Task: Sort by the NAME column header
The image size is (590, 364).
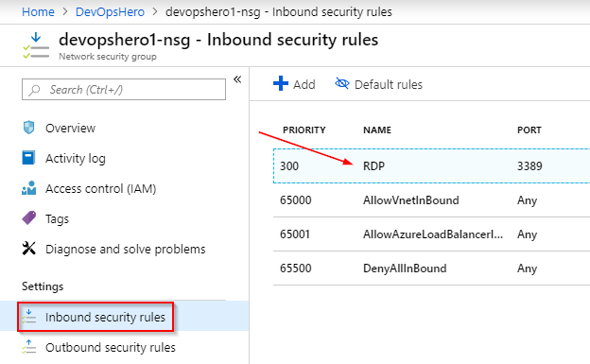Action: coord(377,130)
